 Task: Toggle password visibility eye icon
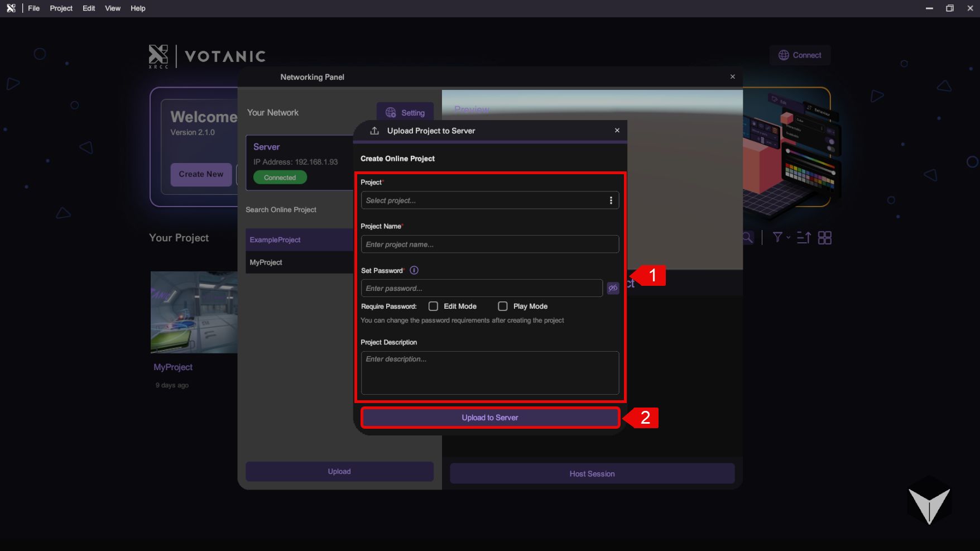coord(613,288)
